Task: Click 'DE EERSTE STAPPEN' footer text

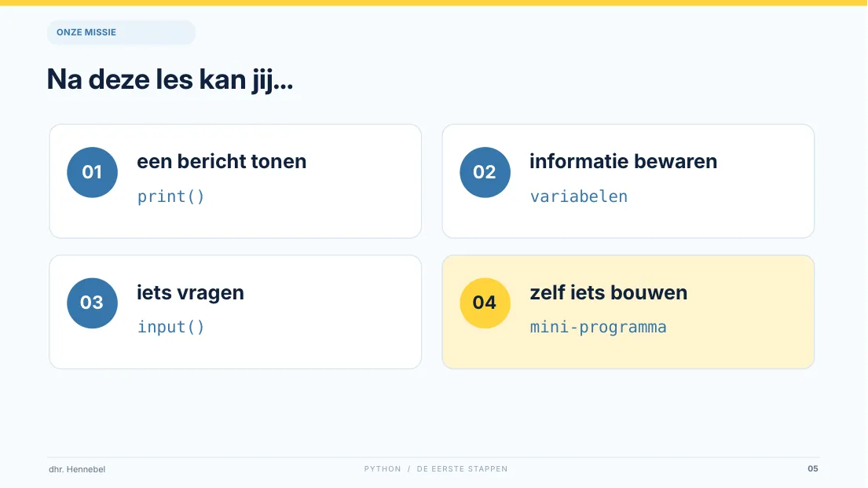Action: pyautogui.click(x=462, y=468)
